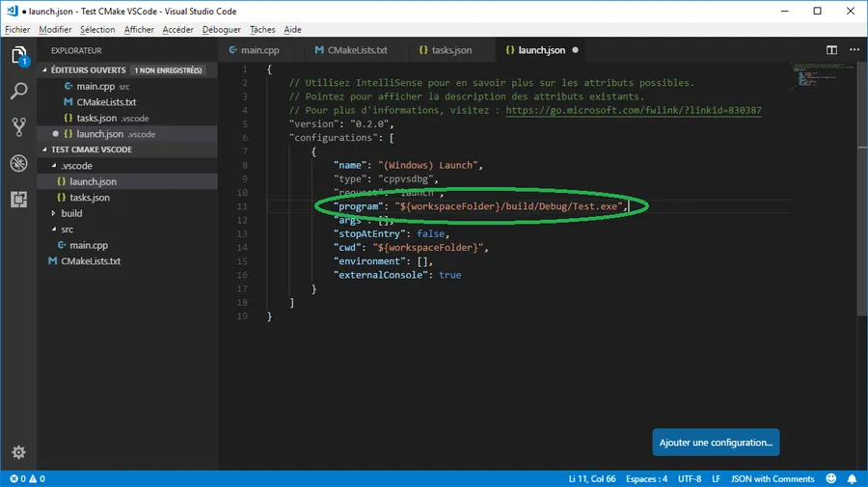This screenshot has height=487, width=868.
Task: Click the VS Code logo in title bar
Action: tap(13, 11)
